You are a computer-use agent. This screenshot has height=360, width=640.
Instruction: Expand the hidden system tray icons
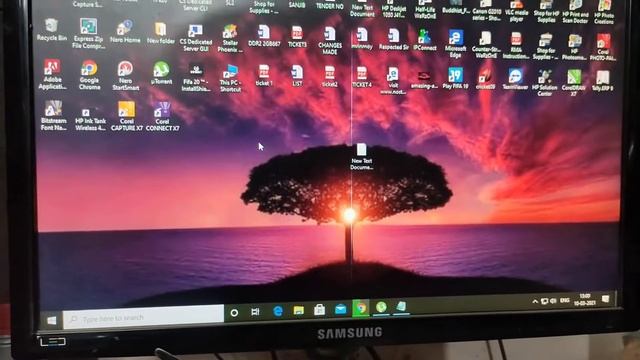pyautogui.click(x=535, y=302)
